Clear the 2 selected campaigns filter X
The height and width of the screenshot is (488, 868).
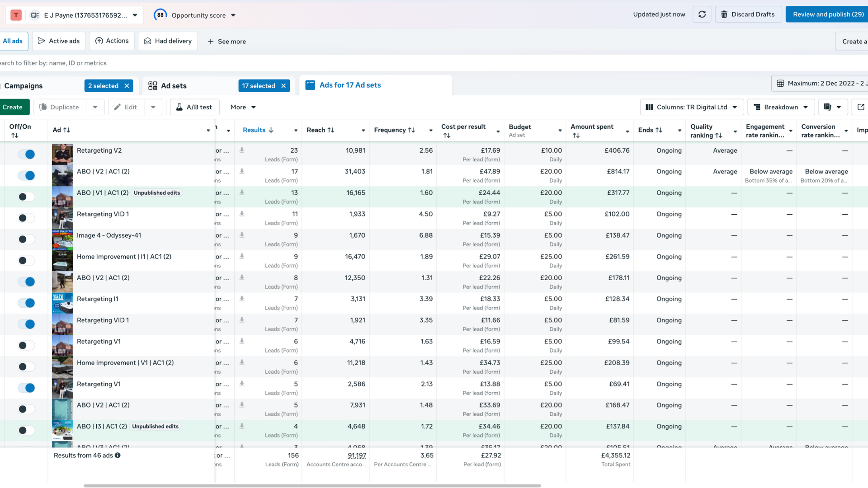[127, 86]
